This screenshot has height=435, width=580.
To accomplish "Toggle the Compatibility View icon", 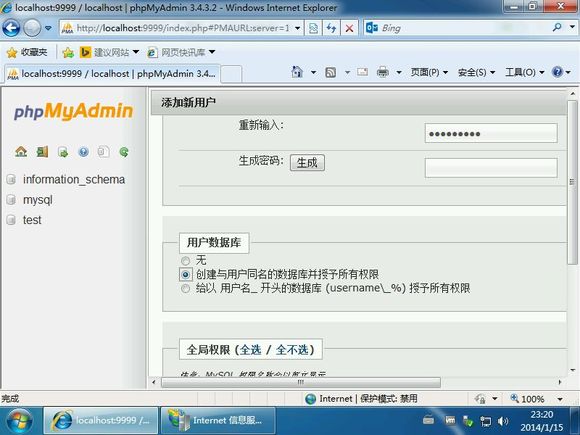I will click(313, 28).
